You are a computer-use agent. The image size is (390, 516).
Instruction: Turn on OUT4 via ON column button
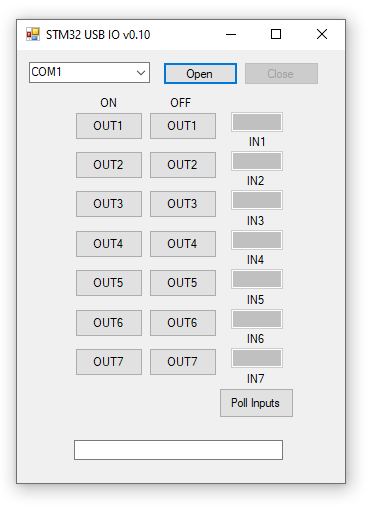click(x=109, y=244)
